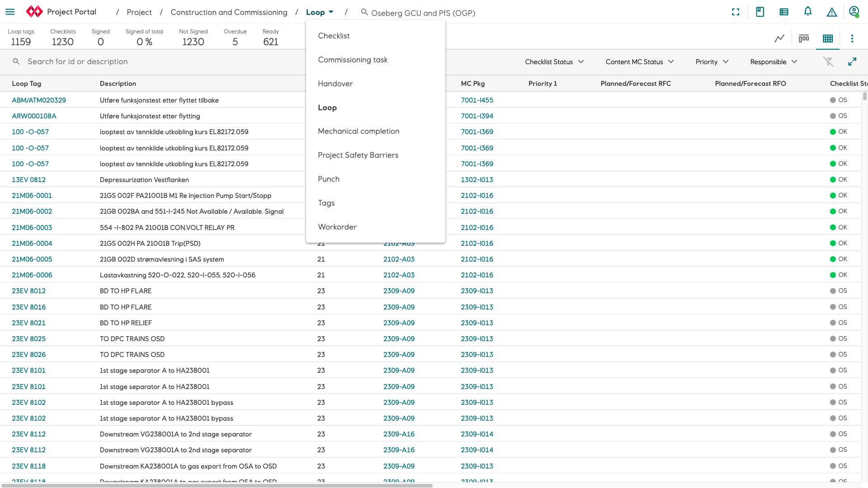Select Handover menu entry
This screenshot has height=488, width=868.
(376, 84)
